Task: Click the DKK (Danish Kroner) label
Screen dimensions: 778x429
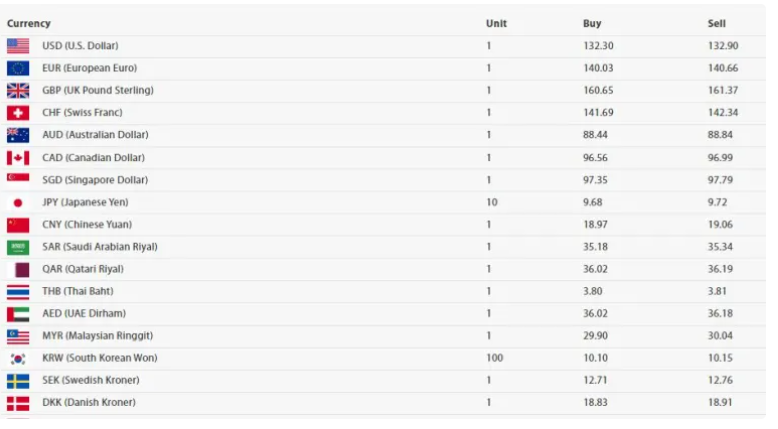Action: (89, 402)
